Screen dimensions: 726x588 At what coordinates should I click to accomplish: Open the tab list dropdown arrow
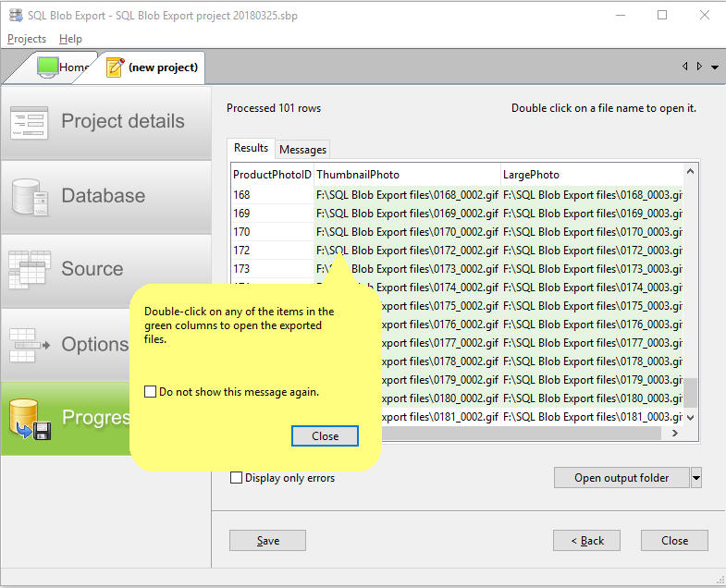pos(715,67)
